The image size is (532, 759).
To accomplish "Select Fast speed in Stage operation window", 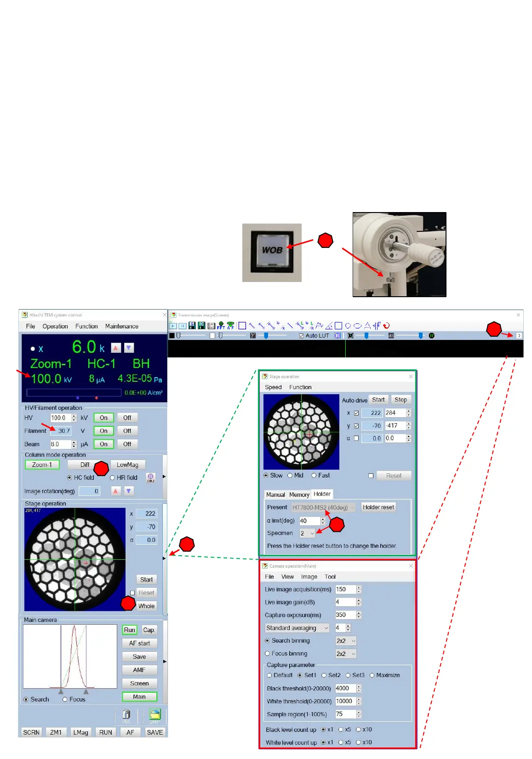I will coord(314,475).
